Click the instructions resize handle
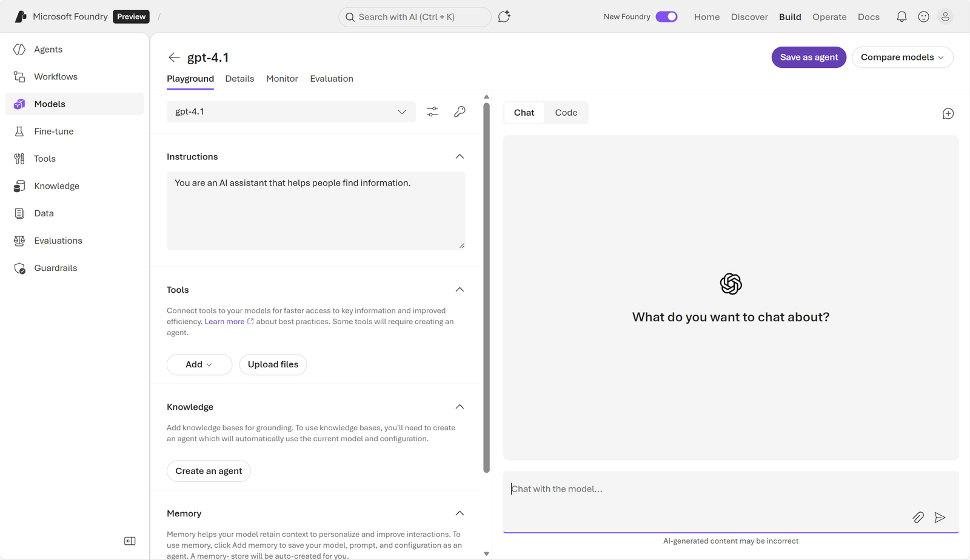 click(462, 245)
